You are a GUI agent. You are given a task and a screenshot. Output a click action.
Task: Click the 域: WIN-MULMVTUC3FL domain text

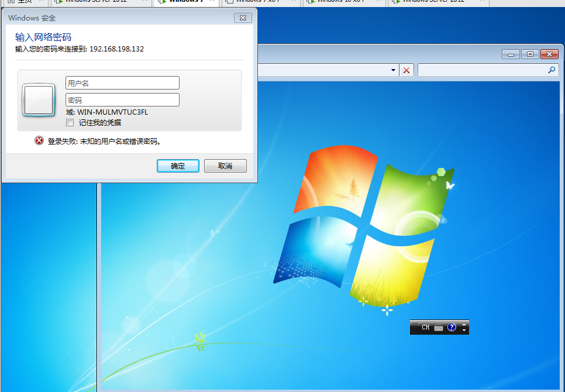107,112
